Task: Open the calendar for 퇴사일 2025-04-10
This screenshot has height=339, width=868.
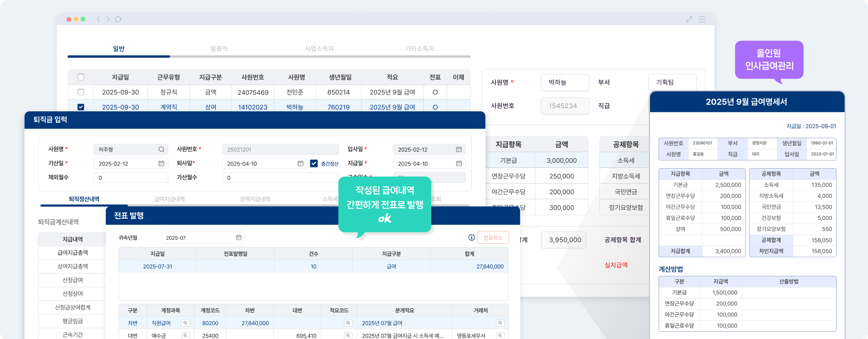Action: [300, 164]
